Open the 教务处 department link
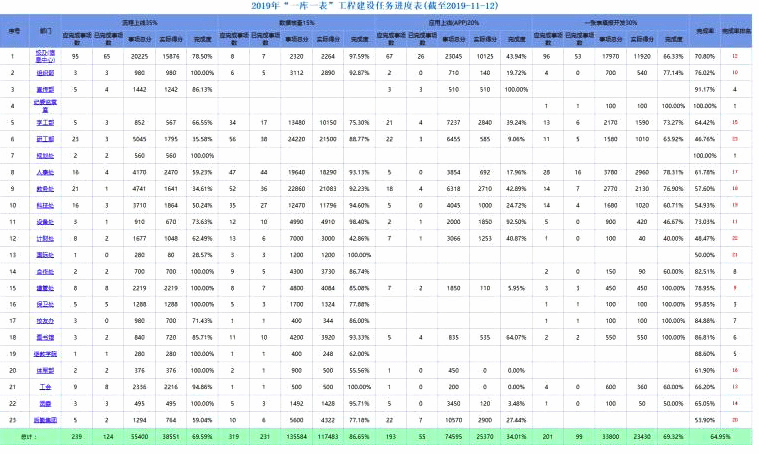Image resolution: width=759 pixels, height=454 pixels. [x=47, y=187]
